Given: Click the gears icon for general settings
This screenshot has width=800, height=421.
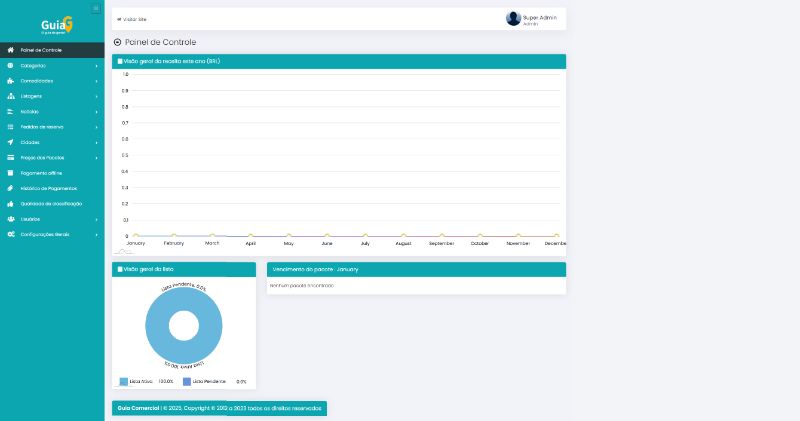Looking at the screenshot, I should coord(10,234).
